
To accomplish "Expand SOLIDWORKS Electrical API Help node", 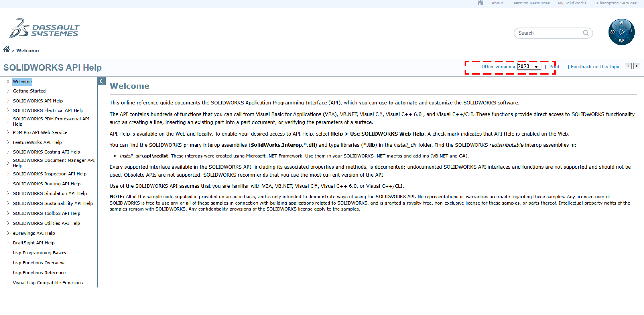I will 8,110.
